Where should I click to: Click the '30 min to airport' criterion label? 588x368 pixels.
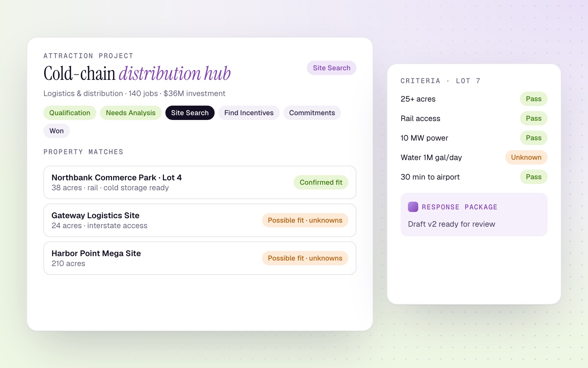click(430, 177)
